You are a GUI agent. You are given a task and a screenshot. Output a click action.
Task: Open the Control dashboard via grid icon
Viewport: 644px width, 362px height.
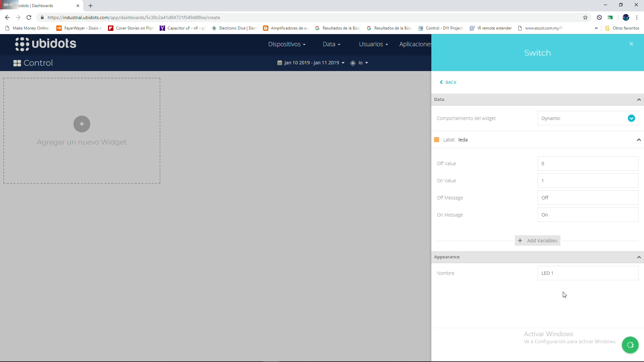pos(17,63)
